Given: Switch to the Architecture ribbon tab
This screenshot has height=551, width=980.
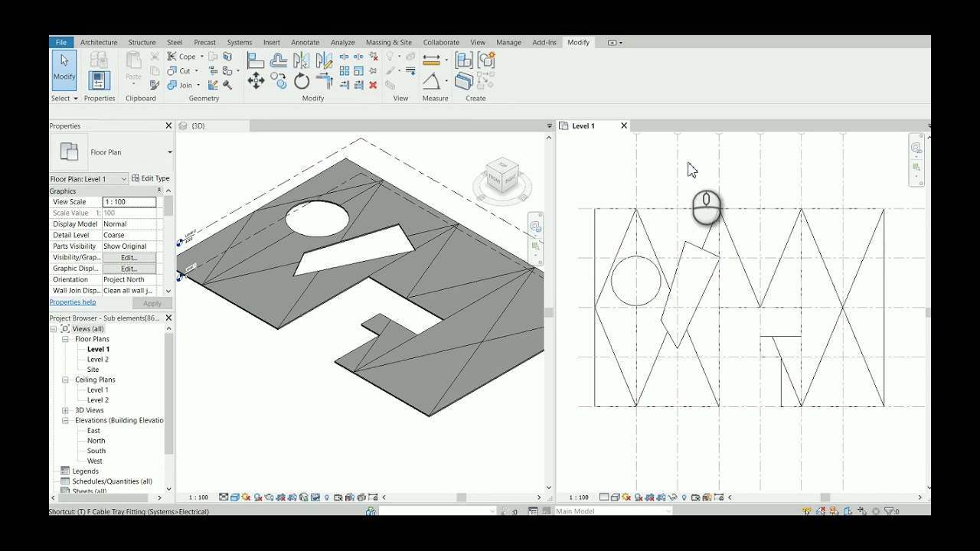Looking at the screenshot, I should pyautogui.click(x=99, y=43).
